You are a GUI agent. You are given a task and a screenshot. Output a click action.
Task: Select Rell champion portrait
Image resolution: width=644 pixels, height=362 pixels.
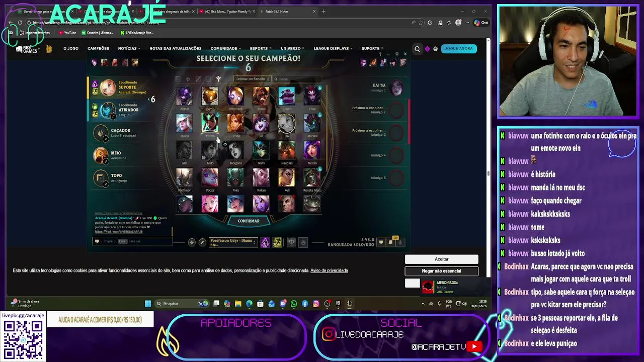click(287, 177)
